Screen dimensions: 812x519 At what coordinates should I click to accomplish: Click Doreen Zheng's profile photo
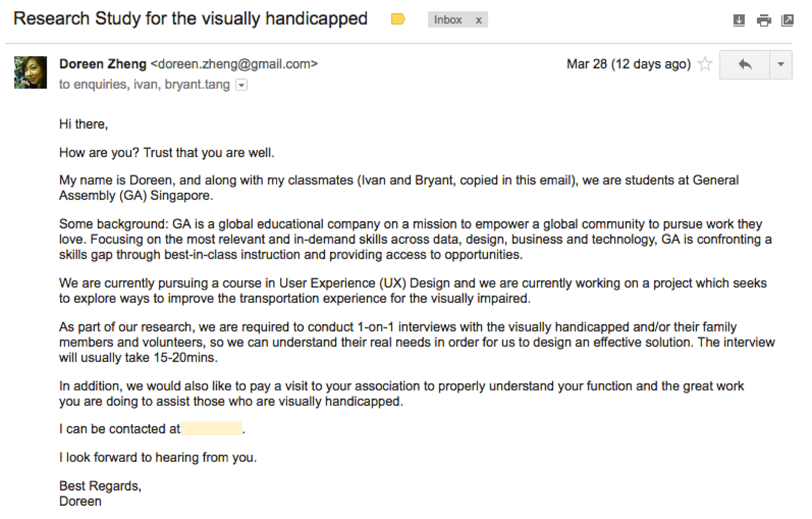30,73
